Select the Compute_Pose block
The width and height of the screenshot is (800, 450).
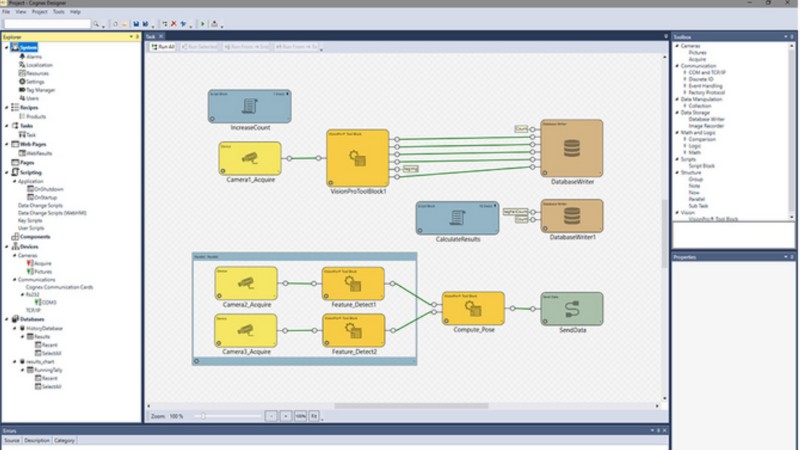tap(473, 308)
